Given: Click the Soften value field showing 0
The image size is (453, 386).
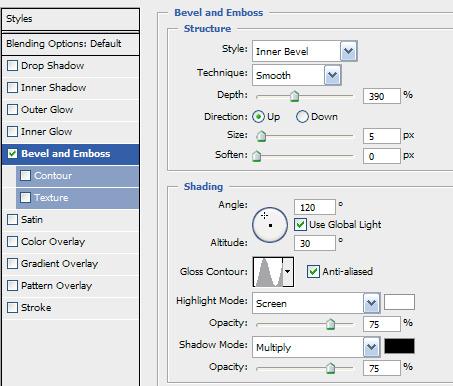Looking at the screenshot, I should (382, 156).
